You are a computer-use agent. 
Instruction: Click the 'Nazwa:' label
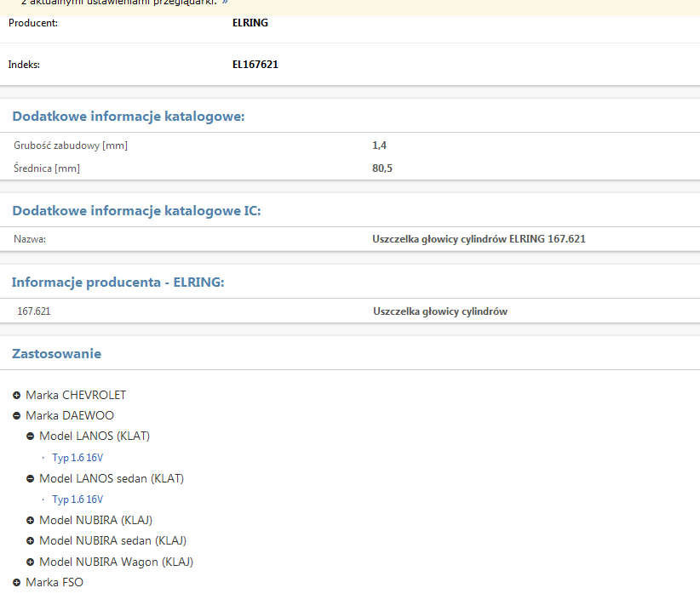30,239
